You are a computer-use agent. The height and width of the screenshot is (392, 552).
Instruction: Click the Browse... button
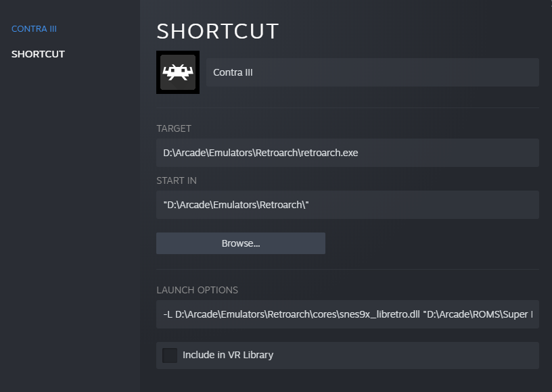pyautogui.click(x=241, y=243)
